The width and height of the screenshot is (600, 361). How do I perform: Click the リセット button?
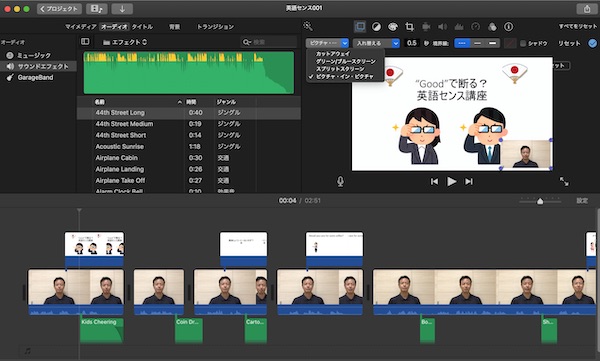569,43
